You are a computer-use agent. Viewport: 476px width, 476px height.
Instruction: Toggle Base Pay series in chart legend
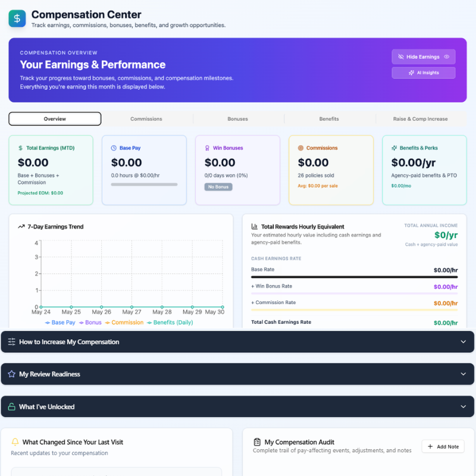click(x=60, y=322)
